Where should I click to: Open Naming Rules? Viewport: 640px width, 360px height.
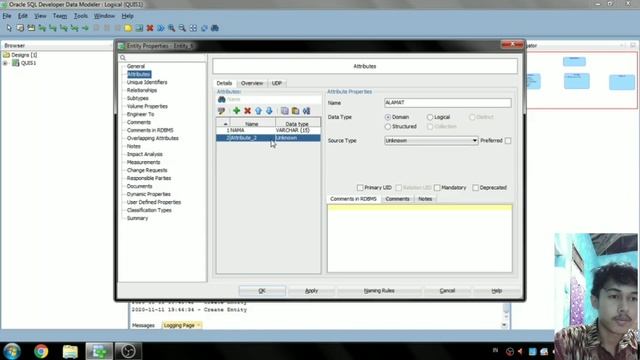click(379, 291)
